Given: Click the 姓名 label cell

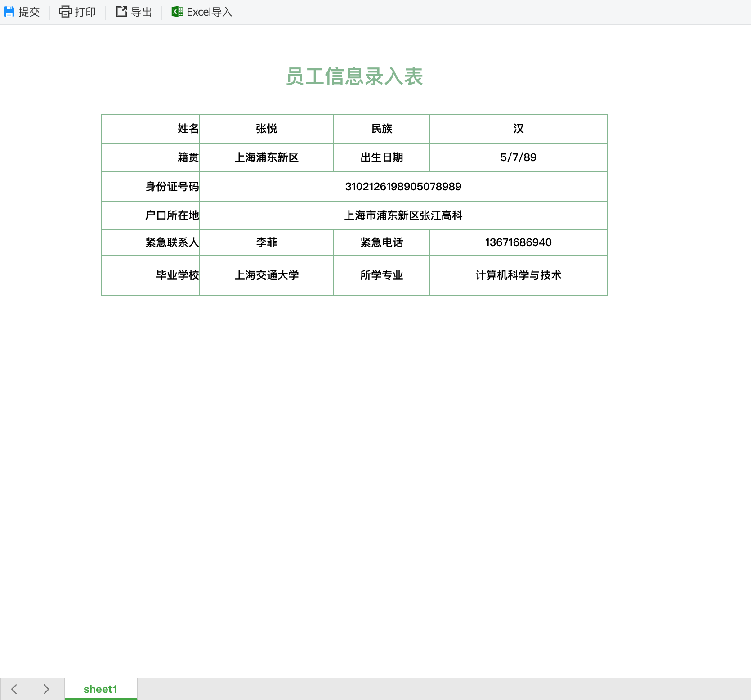Looking at the screenshot, I should pyautogui.click(x=151, y=129).
